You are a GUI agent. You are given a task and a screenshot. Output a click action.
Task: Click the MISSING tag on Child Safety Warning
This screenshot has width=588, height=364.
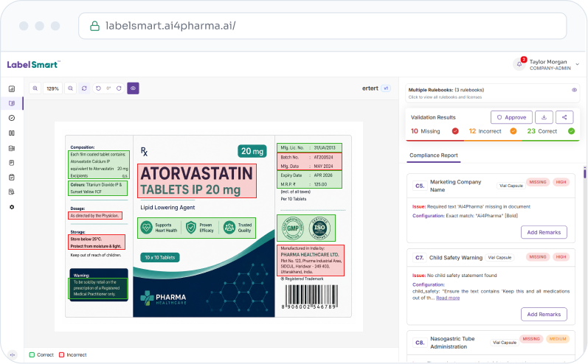point(538,257)
